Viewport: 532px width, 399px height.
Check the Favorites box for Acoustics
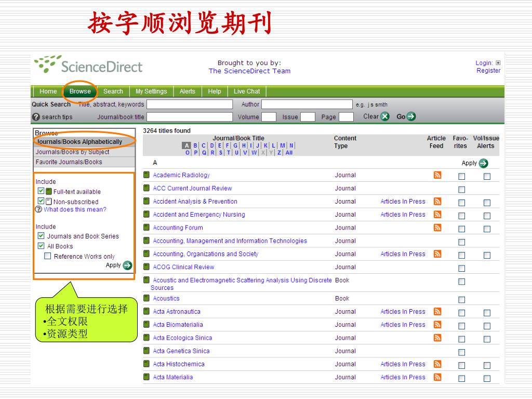(x=461, y=300)
